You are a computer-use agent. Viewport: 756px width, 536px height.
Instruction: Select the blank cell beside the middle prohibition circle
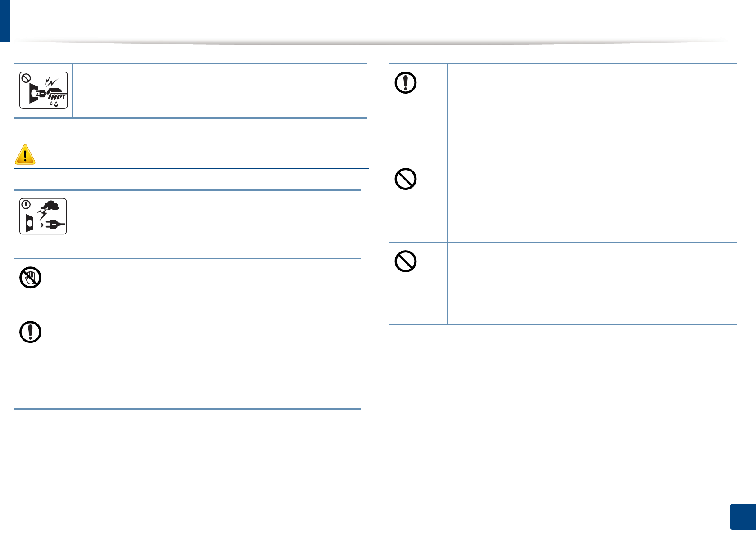click(x=592, y=201)
